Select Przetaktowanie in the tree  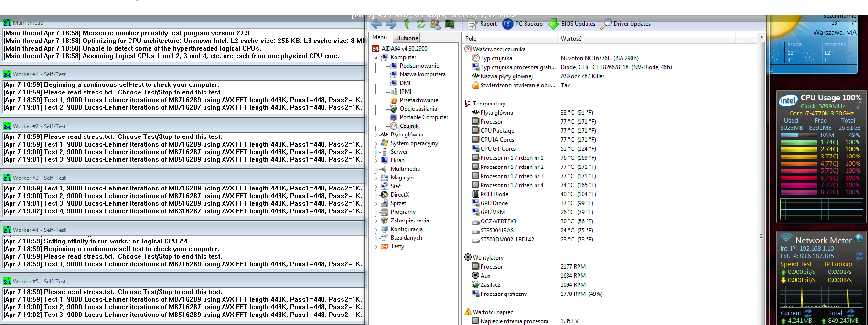pyautogui.click(x=418, y=100)
